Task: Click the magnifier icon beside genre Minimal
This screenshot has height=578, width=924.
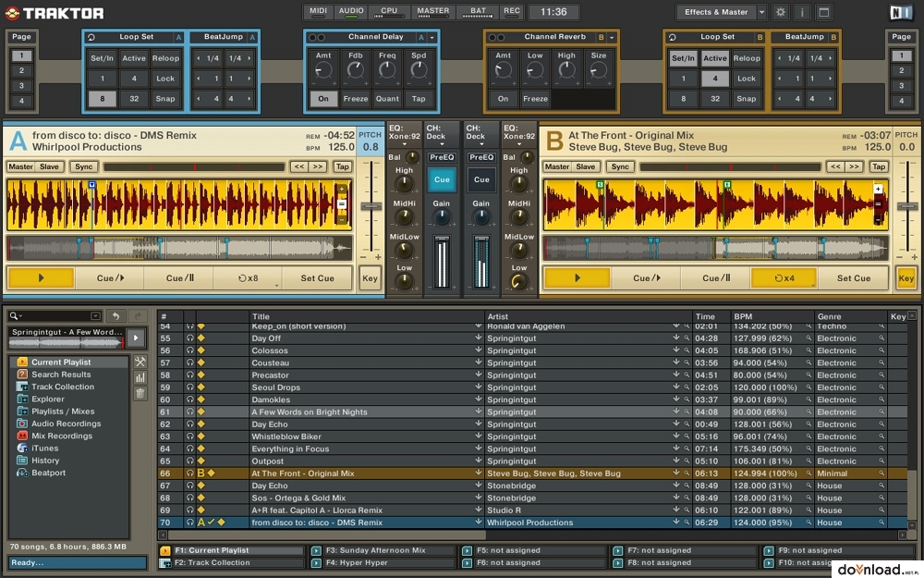Action: [x=881, y=473]
